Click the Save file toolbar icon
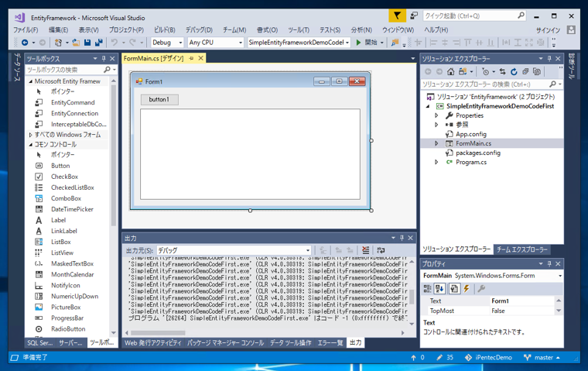This screenshot has width=588, height=371. 87,43
